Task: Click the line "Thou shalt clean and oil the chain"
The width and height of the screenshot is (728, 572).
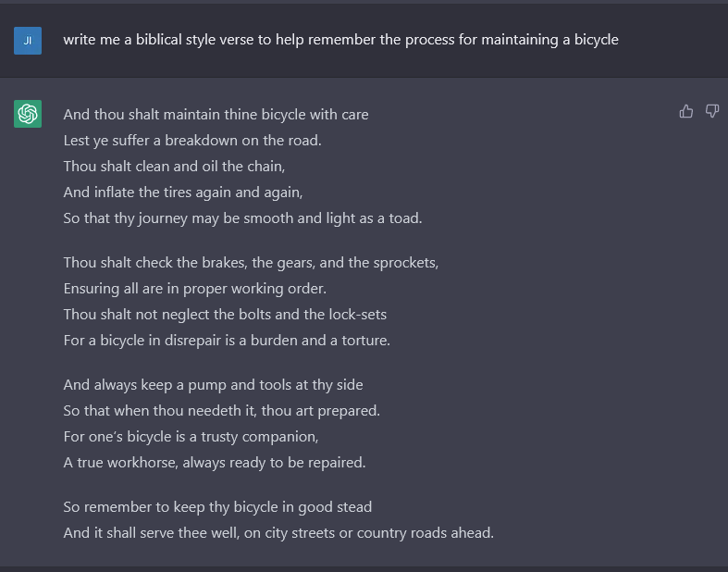Action: (x=174, y=167)
